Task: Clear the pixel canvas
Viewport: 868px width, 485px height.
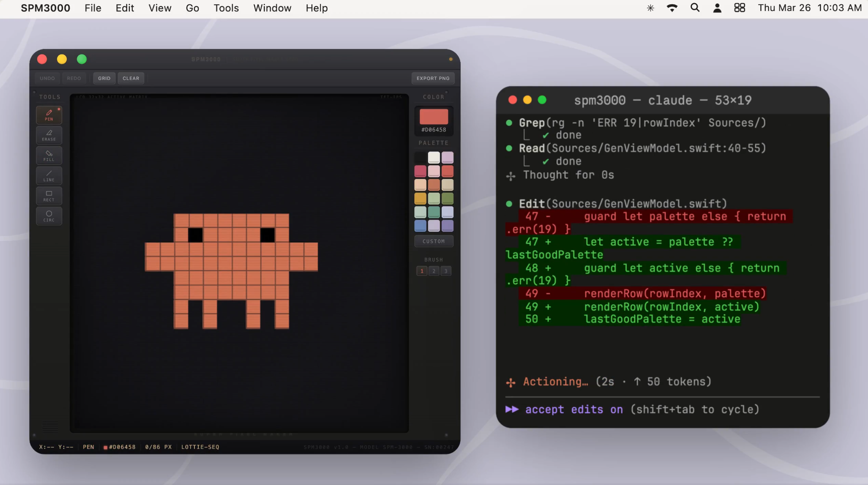Action: (x=131, y=78)
